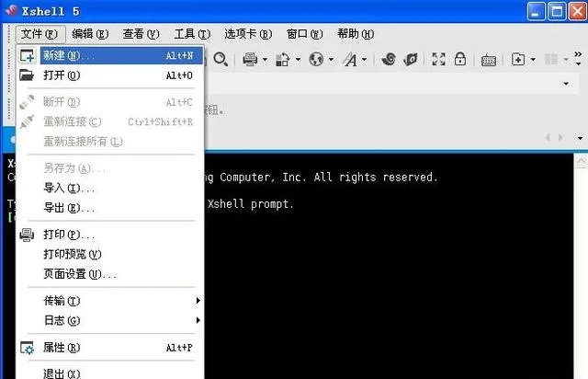Open the printer icon dropdown arrow
The height and width of the screenshot is (379, 588).
coord(265,60)
